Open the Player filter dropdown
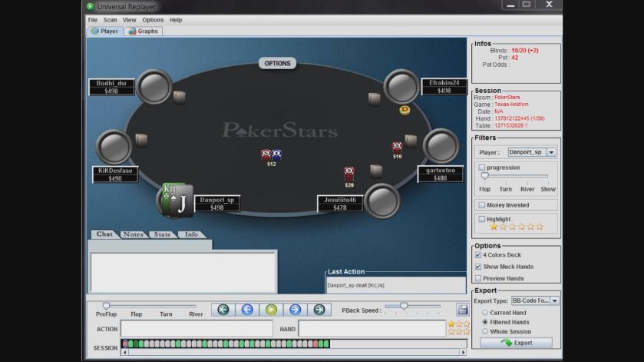 coord(552,152)
